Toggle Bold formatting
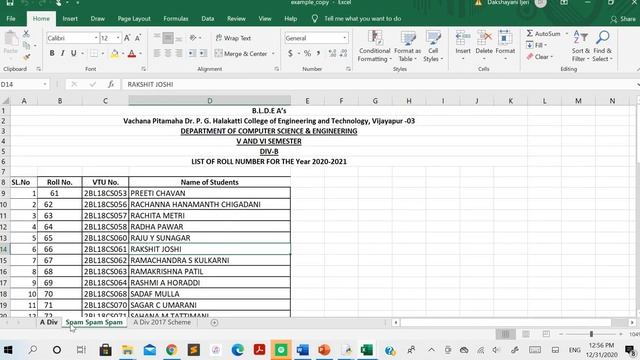The image size is (640, 360). [52, 53]
